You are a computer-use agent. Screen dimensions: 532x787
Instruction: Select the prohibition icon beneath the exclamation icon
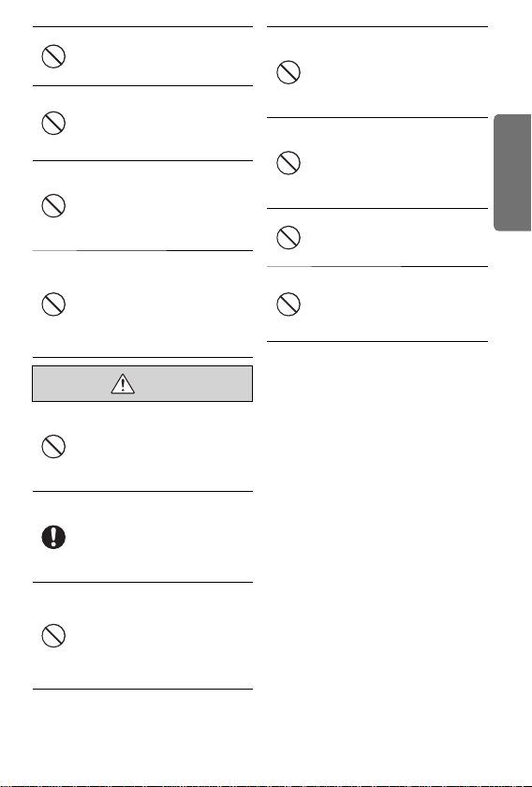[x=53, y=635]
